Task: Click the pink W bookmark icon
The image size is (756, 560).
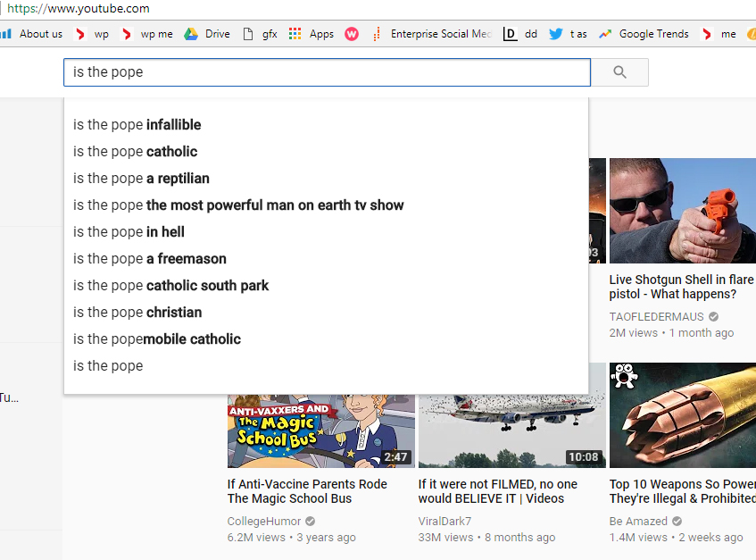Action: tap(352, 34)
